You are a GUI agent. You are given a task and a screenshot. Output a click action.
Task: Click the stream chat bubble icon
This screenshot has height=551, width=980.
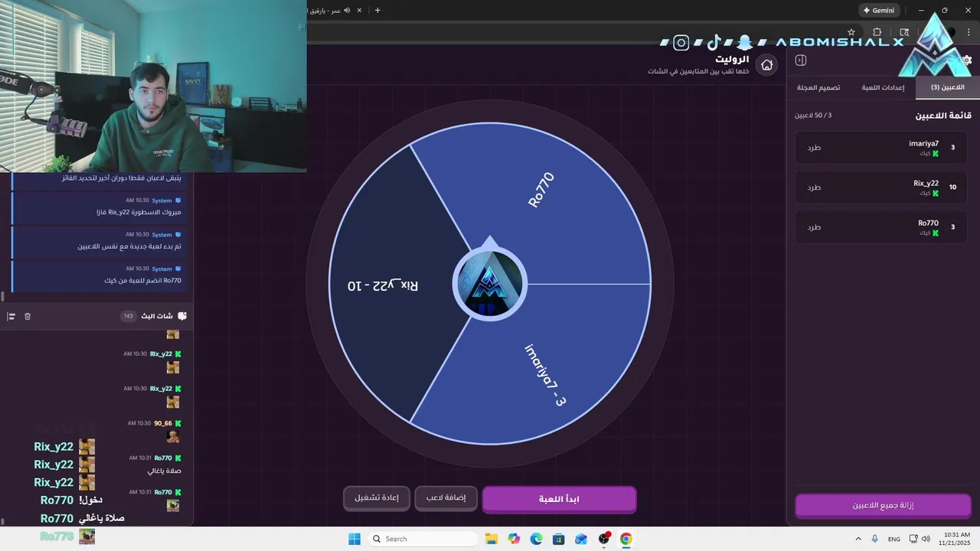(182, 316)
